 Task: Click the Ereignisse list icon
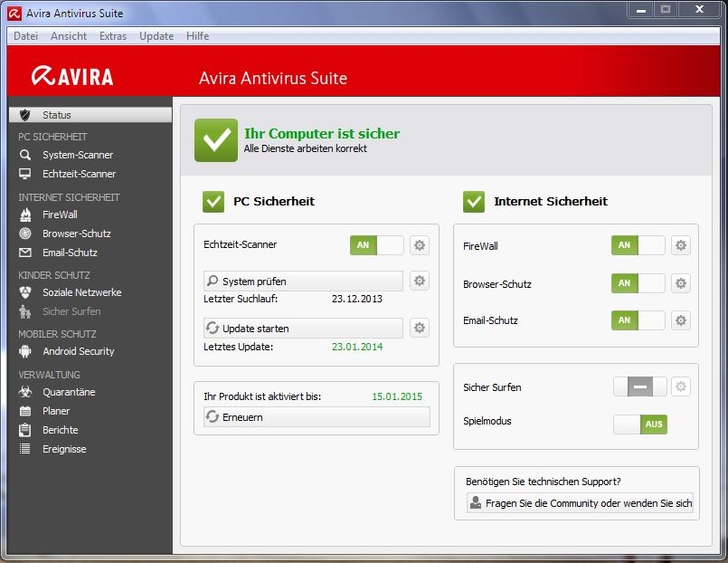25,449
